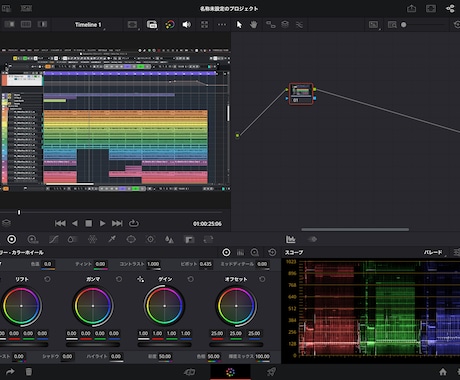Click the pick white point crosshair icon
This screenshot has width=460, height=380.
click(x=141, y=279)
